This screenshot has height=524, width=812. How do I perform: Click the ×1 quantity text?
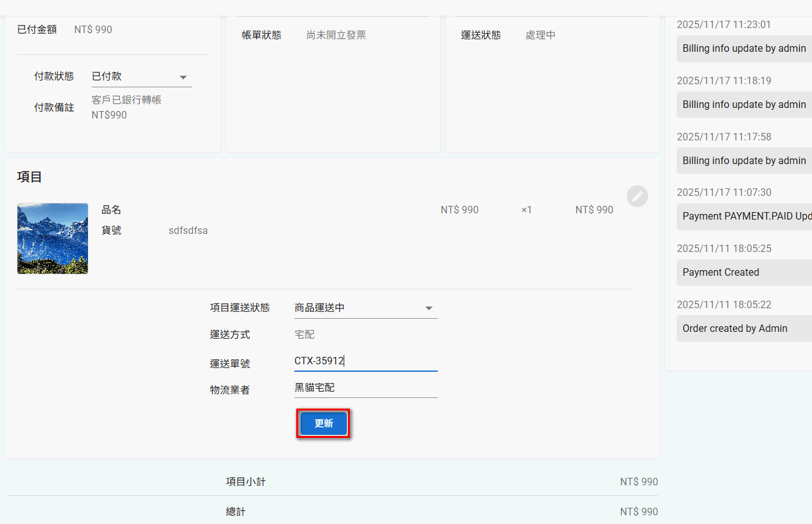526,210
